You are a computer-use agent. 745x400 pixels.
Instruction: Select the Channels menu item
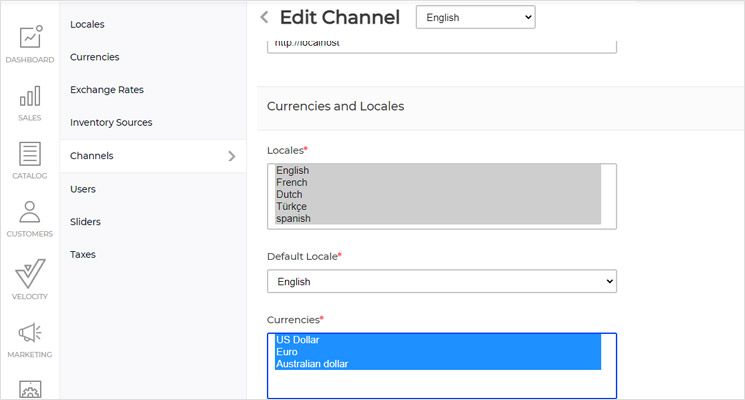153,156
